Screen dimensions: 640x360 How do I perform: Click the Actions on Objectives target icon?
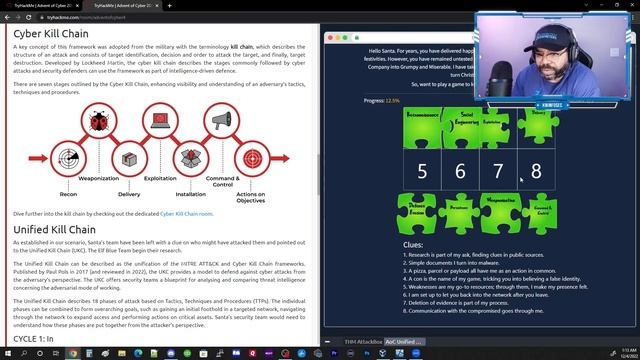[252, 158]
